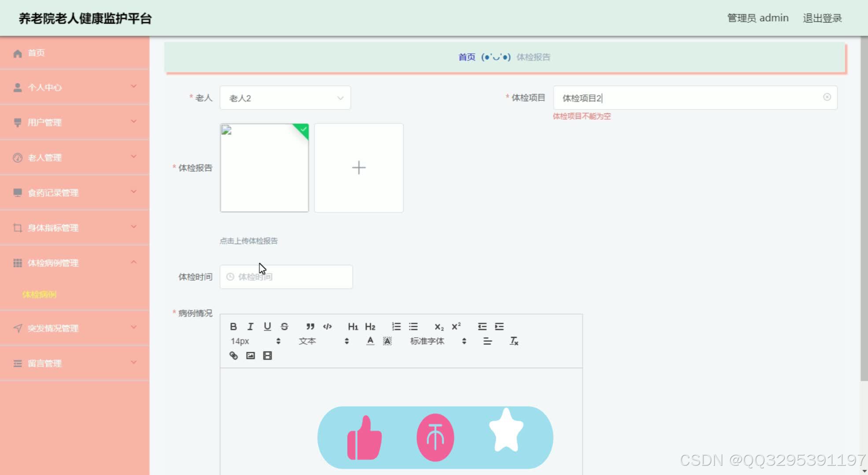The image size is (868, 475).
Task: Apply Heading 1 style
Action: pos(353,326)
